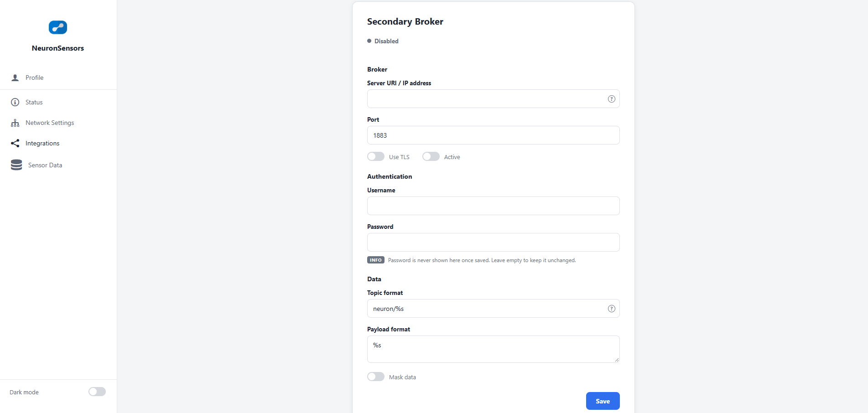Click the NeuronSensors logo icon

tap(58, 27)
